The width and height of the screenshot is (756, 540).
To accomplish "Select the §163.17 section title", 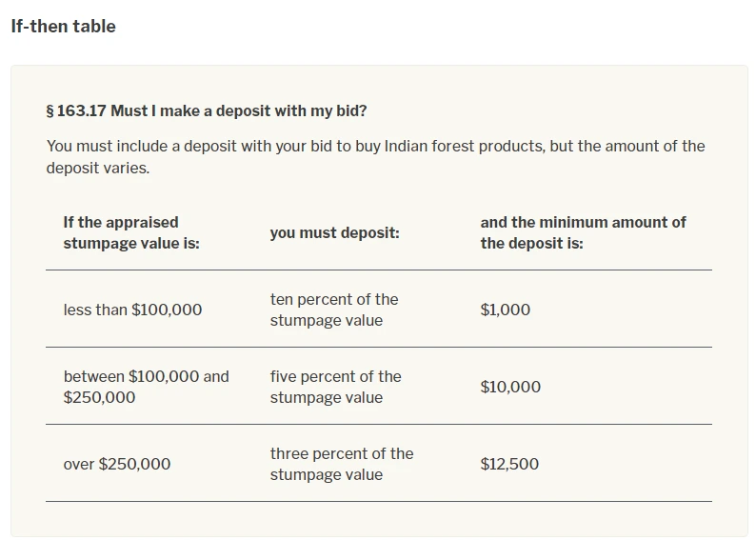I will 207,110.
